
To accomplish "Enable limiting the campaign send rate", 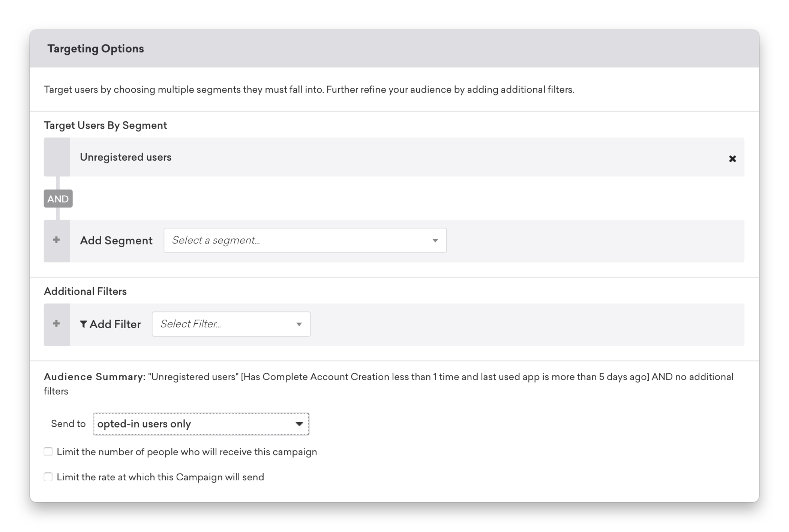I will click(x=48, y=477).
